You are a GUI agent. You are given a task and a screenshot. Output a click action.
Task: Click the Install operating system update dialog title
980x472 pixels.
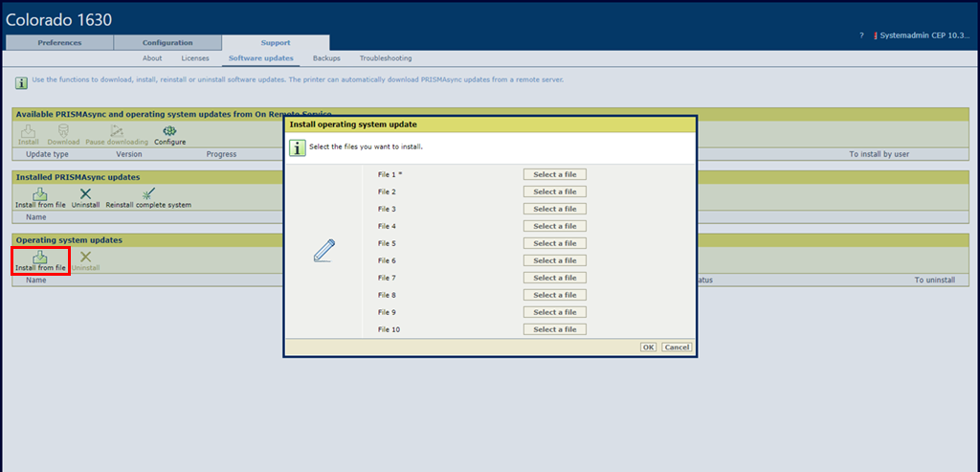click(x=353, y=124)
